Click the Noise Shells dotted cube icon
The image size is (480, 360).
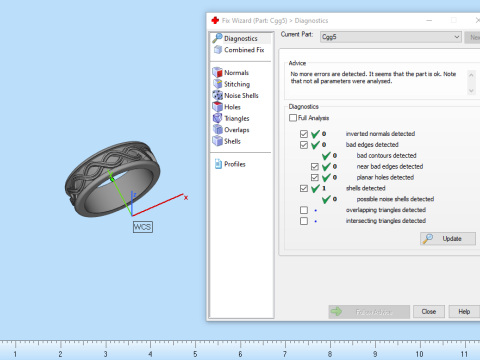pos(217,95)
